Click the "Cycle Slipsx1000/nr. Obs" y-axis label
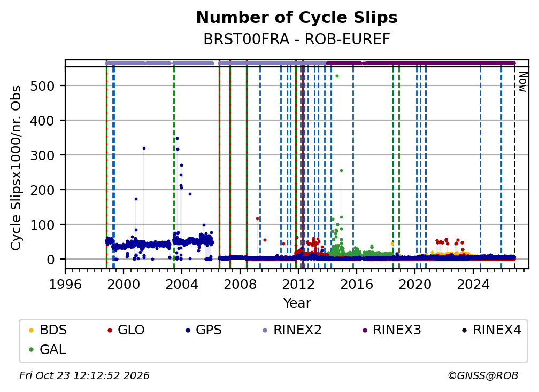Viewport: 539px width, 392px height. (x=16, y=168)
